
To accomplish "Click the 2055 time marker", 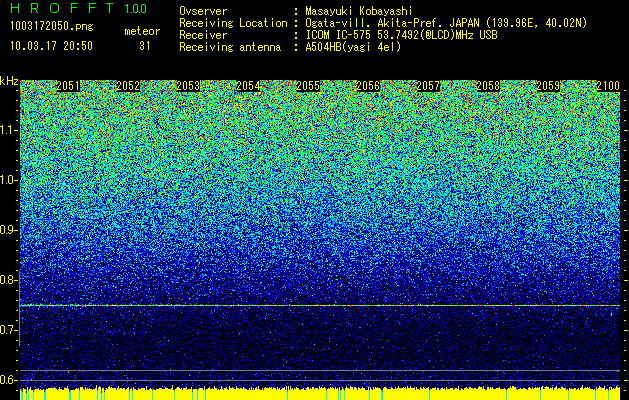I will coord(308,86).
